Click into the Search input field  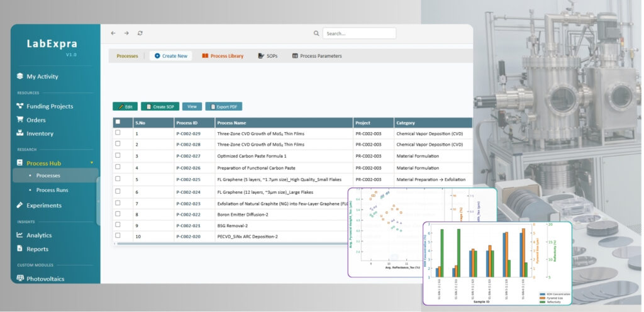359,34
